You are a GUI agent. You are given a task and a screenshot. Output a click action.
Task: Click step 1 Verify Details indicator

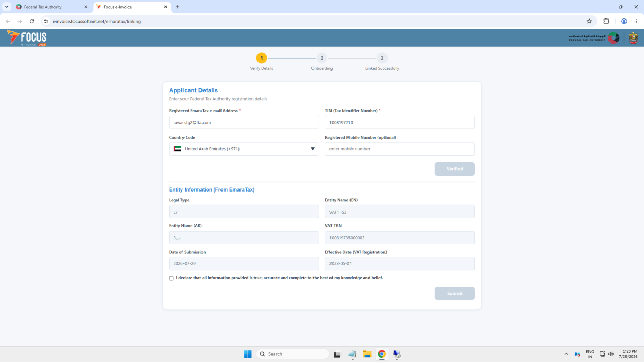[x=262, y=58]
